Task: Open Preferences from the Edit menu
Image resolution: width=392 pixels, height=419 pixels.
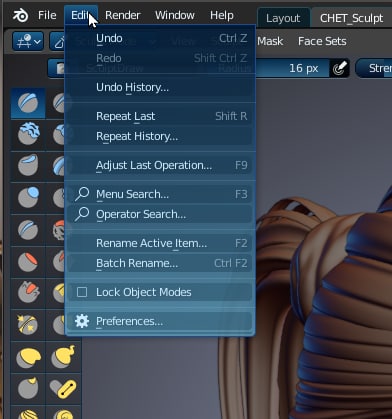Action: coord(160,321)
